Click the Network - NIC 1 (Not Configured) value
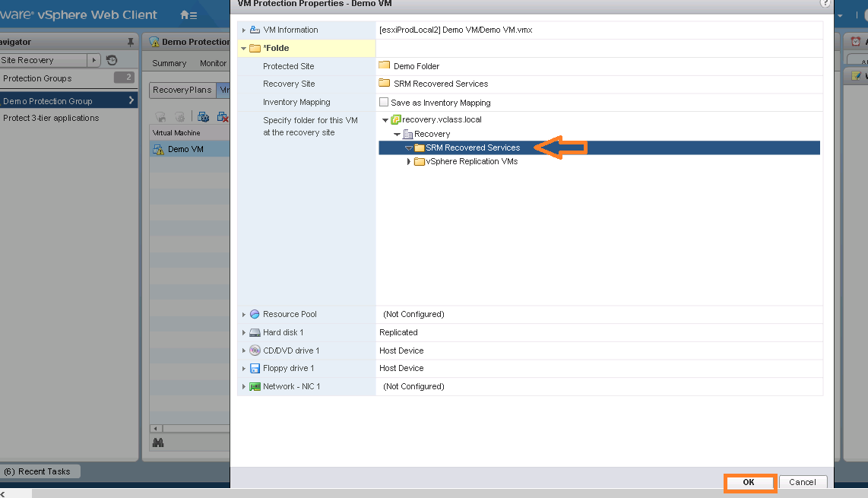Image resolution: width=868 pixels, height=498 pixels. point(413,387)
